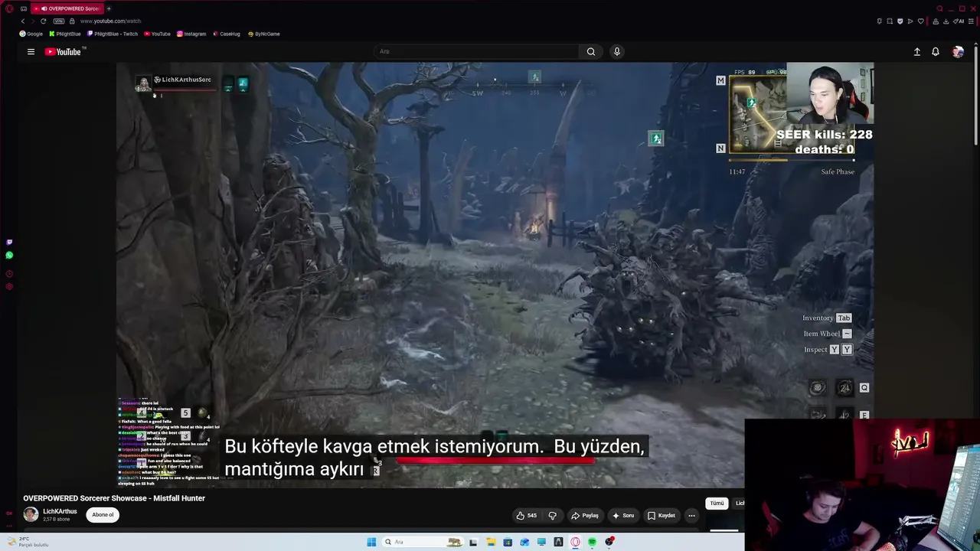Go to YouTube home via the logo

(63, 51)
